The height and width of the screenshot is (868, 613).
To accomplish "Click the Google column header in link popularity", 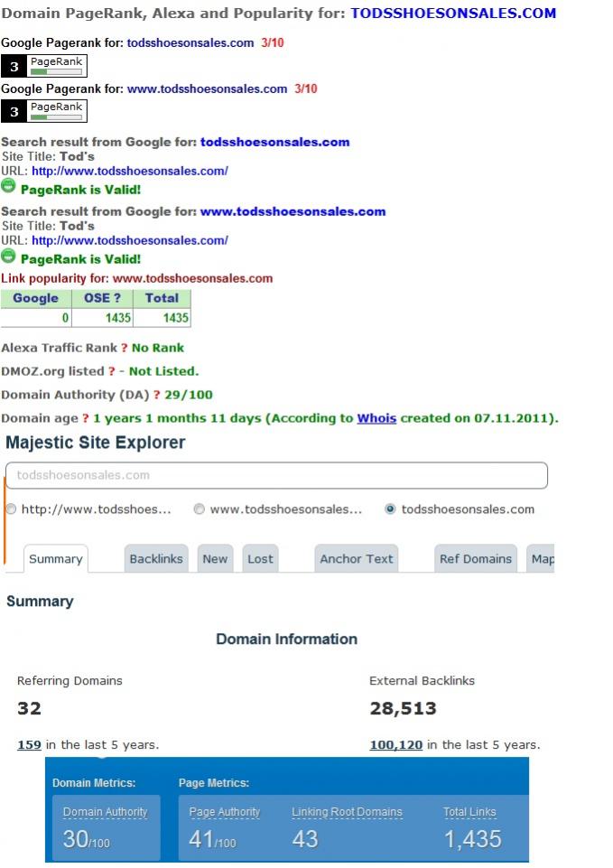I will pyautogui.click(x=36, y=298).
